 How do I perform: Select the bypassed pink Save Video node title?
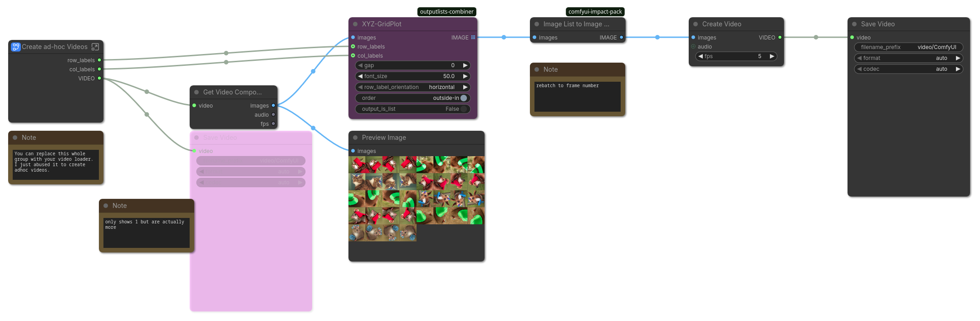220,138
